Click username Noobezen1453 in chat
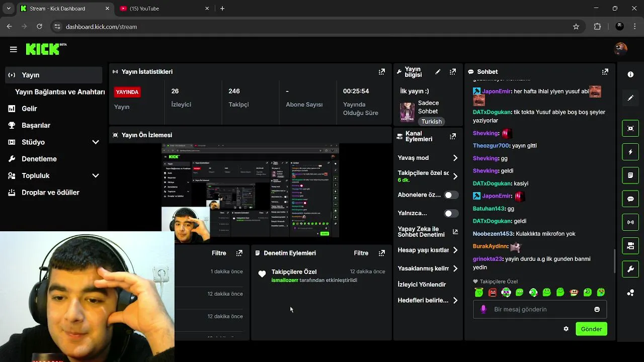644x362 pixels. tap(493, 234)
